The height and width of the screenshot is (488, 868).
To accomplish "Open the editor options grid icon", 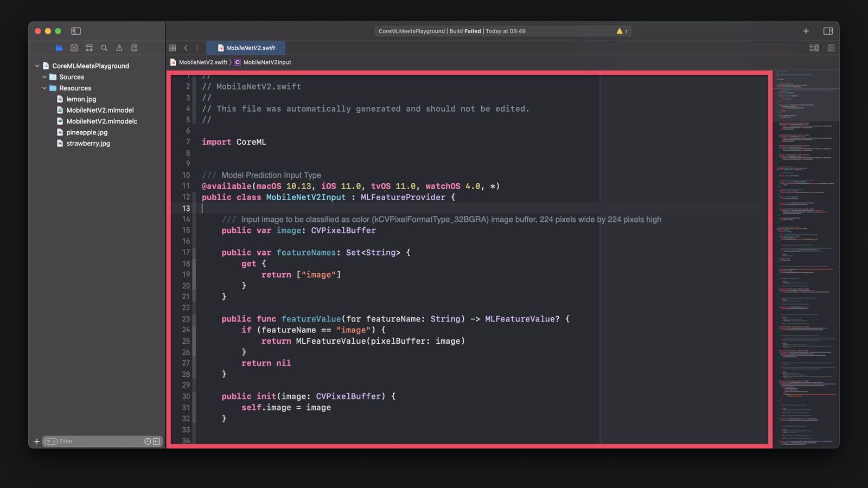I will point(173,48).
